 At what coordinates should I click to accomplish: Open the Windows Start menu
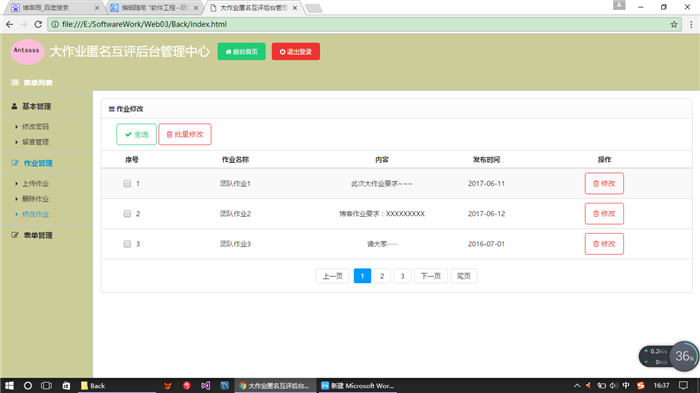coord(9,385)
